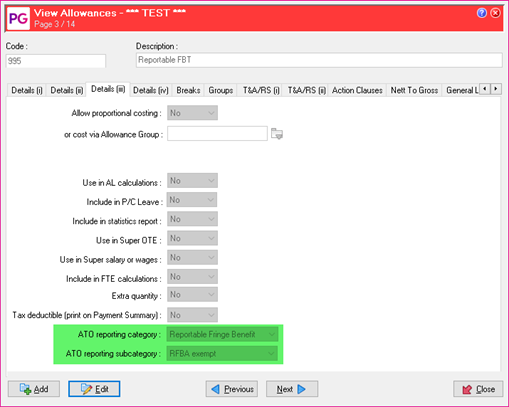Click the Description text field
Image resolution: width=509 pixels, height=407 pixels.
319,60
